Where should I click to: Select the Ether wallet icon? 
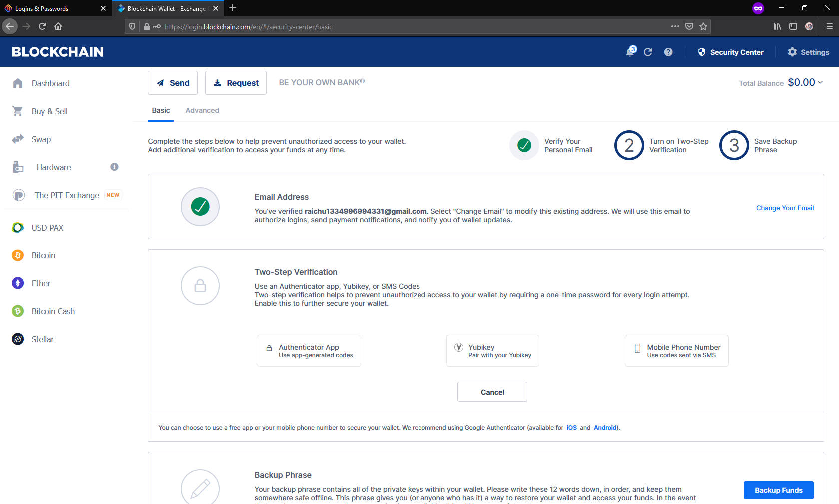pyautogui.click(x=18, y=283)
